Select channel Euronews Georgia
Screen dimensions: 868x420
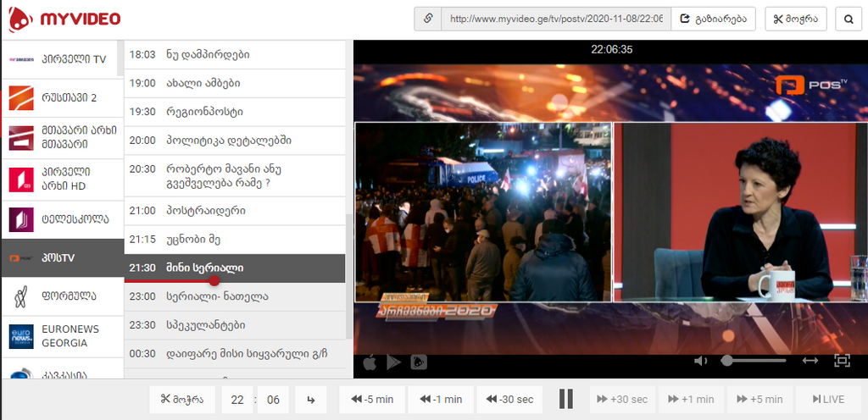[x=63, y=336]
